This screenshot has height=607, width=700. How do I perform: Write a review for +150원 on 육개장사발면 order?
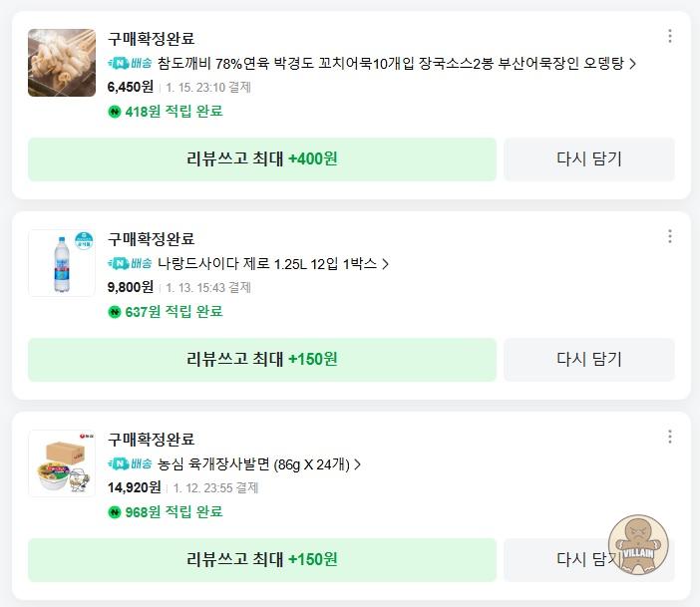click(x=261, y=560)
